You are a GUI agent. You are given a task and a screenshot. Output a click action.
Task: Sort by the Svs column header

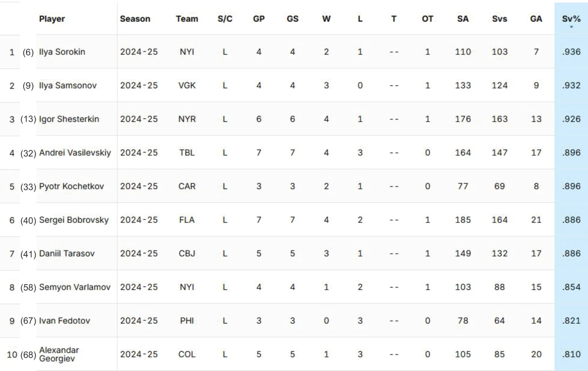point(499,19)
